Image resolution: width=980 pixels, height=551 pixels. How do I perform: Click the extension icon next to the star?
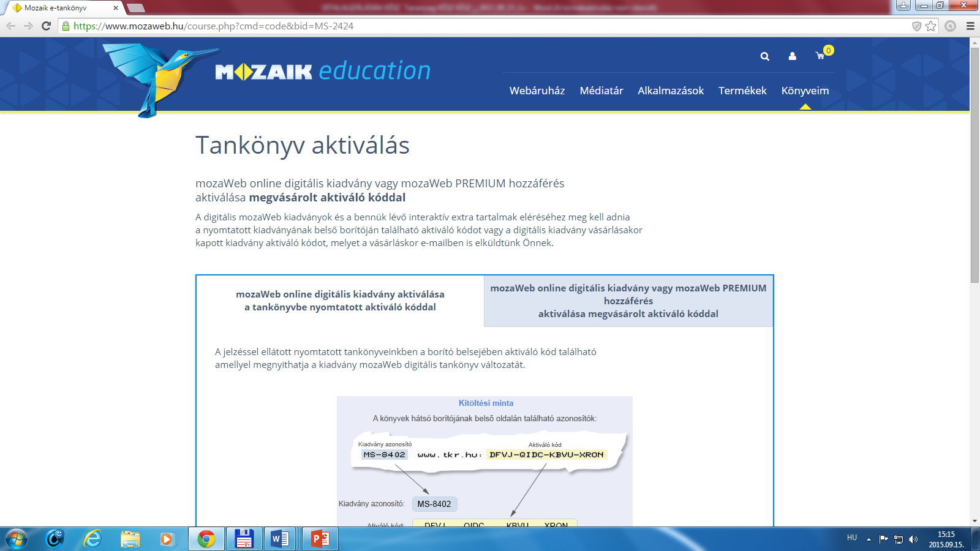click(950, 26)
